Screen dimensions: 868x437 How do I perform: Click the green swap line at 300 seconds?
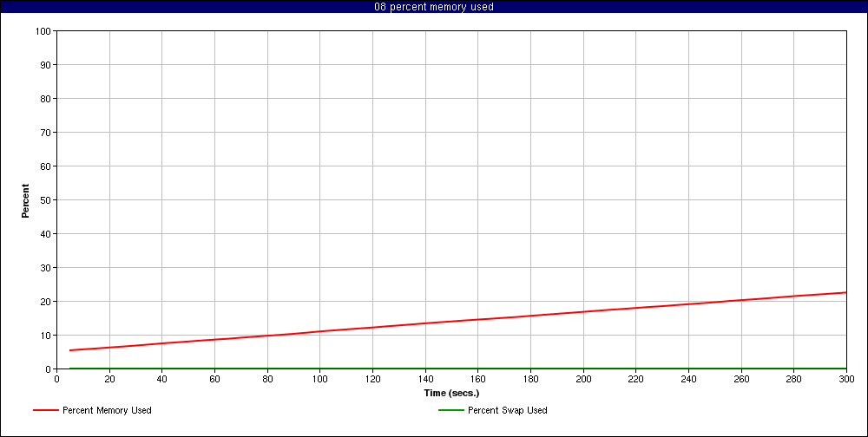(845, 369)
